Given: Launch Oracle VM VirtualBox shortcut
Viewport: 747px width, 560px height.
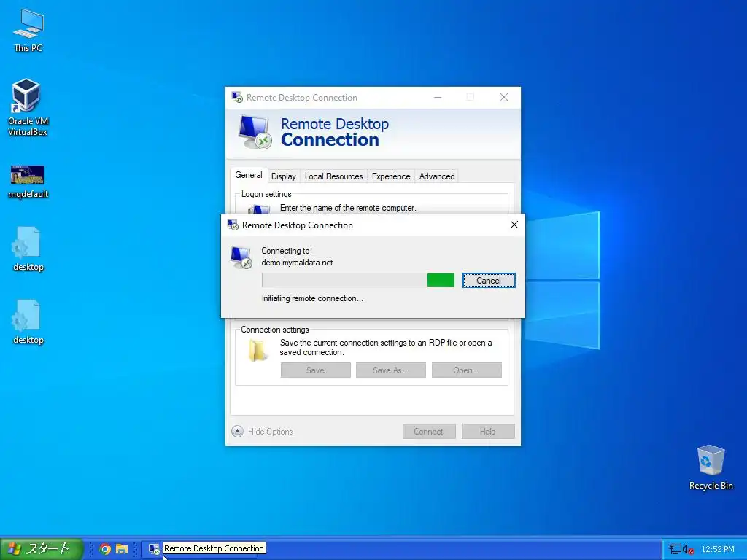Looking at the screenshot, I should point(28,108).
